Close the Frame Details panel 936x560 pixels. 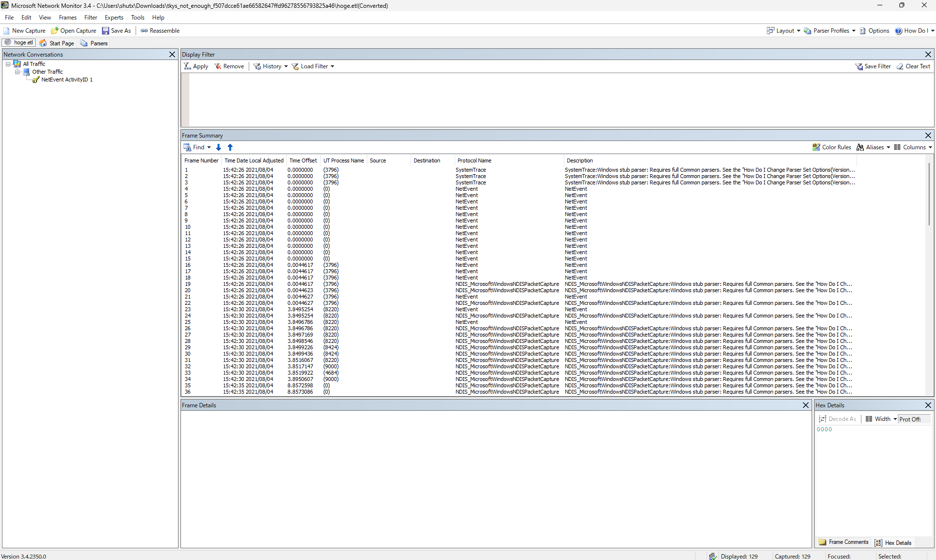point(806,405)
